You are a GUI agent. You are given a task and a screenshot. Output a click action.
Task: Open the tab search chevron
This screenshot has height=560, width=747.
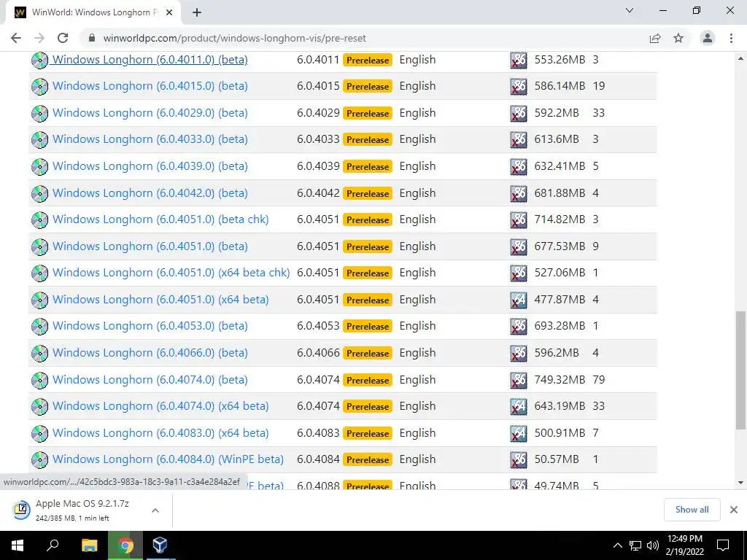[630, 10]
